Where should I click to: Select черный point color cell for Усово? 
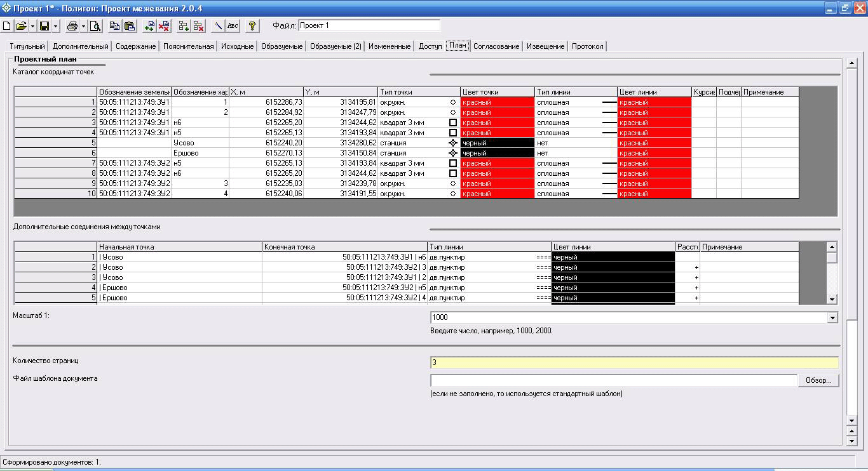point(497,143)
